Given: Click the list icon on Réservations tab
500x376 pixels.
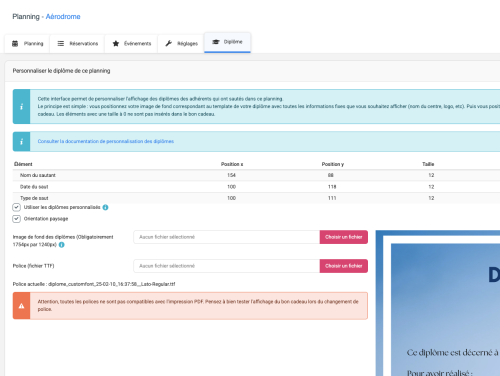Looking at the screenshot, I should (61, 44).
